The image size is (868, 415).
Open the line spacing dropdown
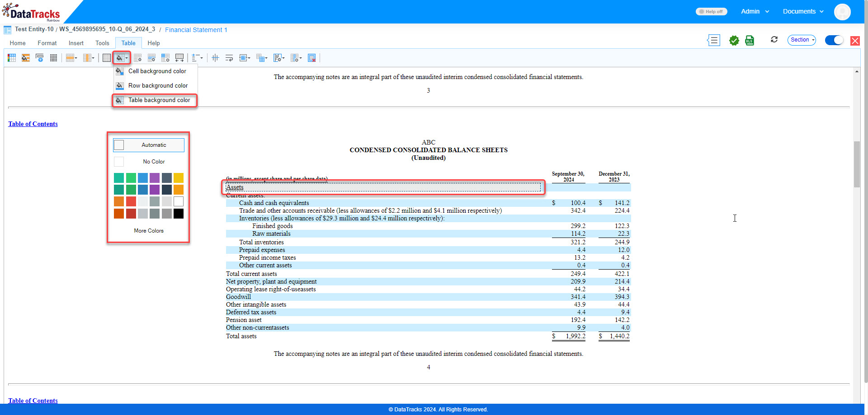click(197, 58)
